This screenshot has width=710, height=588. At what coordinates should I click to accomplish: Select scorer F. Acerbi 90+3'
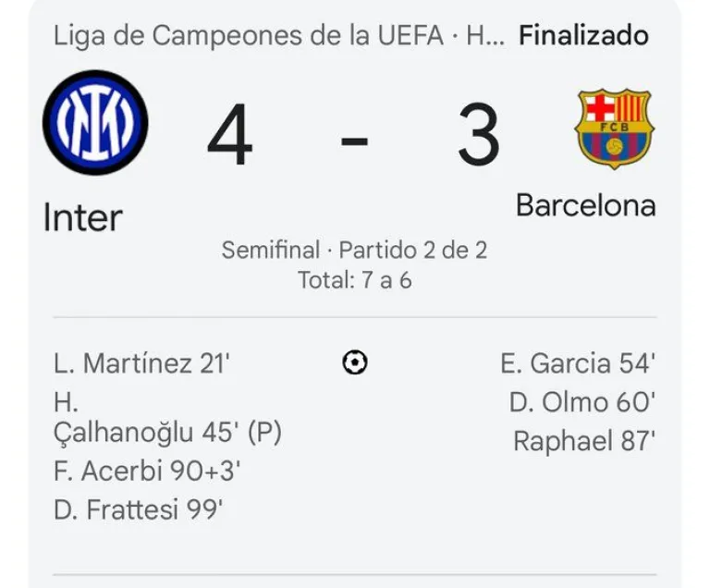[147, 471]
